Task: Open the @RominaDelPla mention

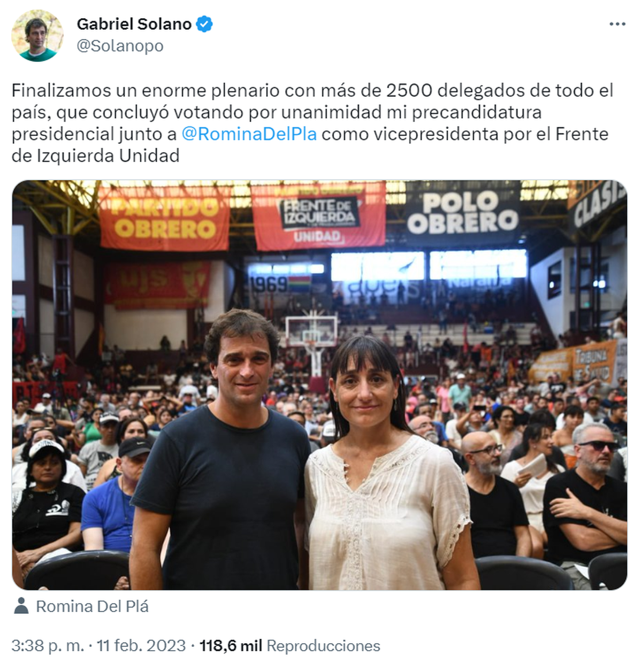Action: [x=249, y=134]
